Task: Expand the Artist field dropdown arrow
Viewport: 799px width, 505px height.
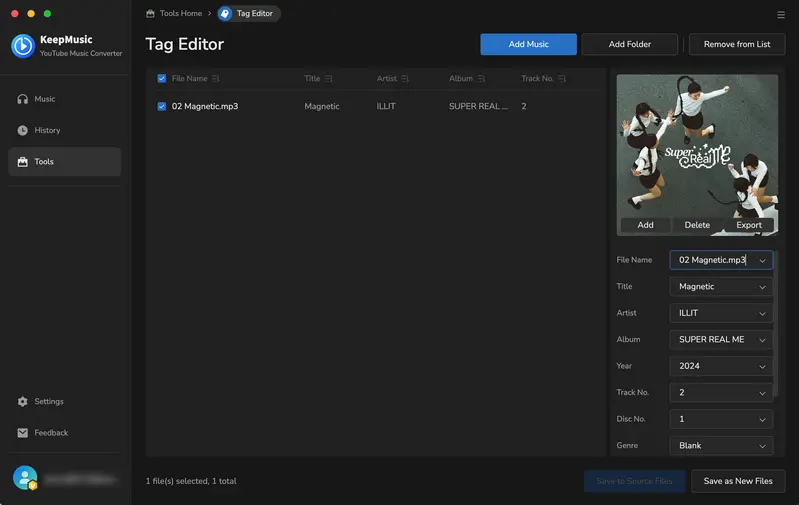Action: 762,313
